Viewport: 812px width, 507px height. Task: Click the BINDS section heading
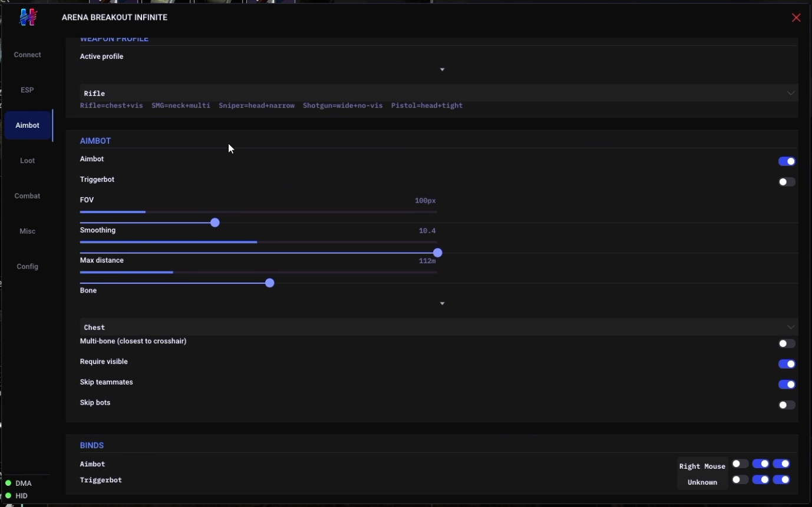[x=92, y=445]
